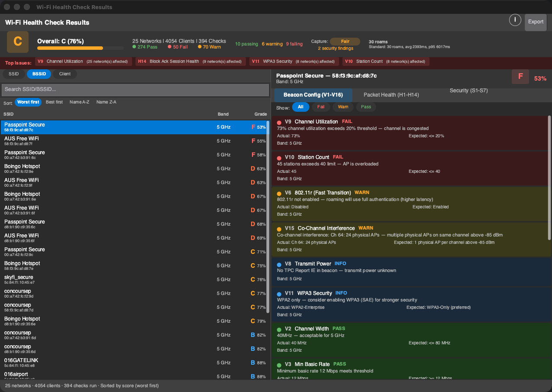The image size is (552, 392).
Task: Click the Search SSID/BSSID input field
Action: pos(136,90)
